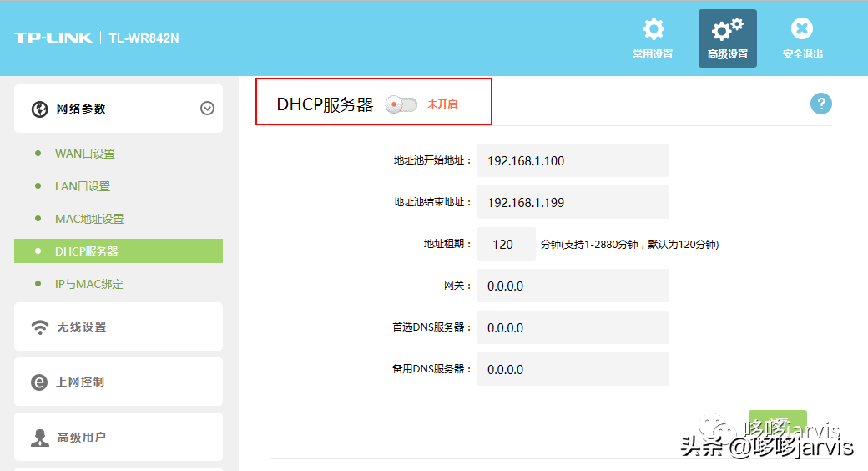
Task: Collapse the 网络参数 chevron arrow
Action: (208, 108)
